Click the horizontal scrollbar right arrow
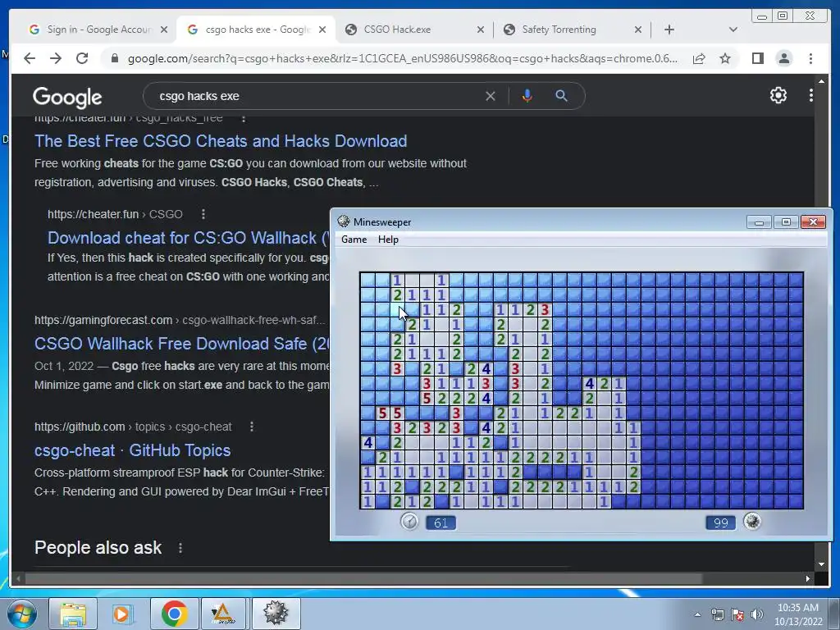The height and width of the screenshot is (630, 840). tap(808, 578)
